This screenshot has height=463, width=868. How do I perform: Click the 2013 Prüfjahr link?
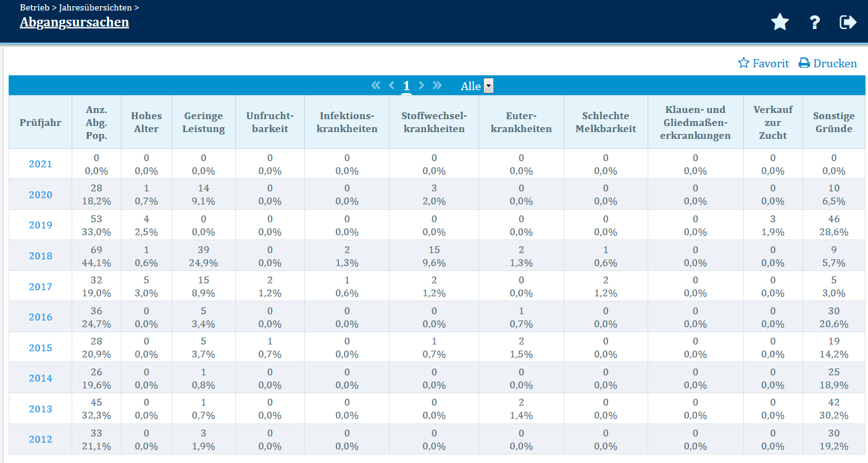pos(41,409)
